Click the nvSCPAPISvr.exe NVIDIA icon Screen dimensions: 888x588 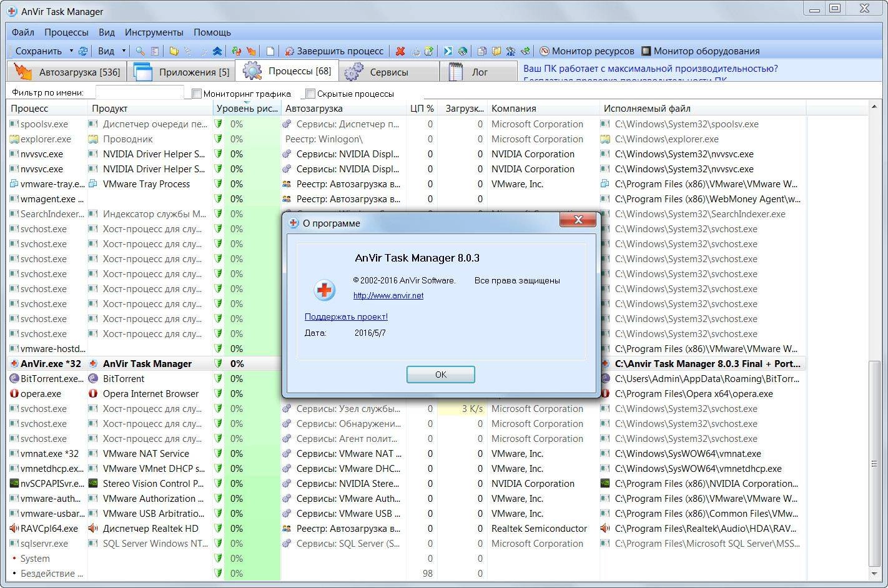[14, 484]
